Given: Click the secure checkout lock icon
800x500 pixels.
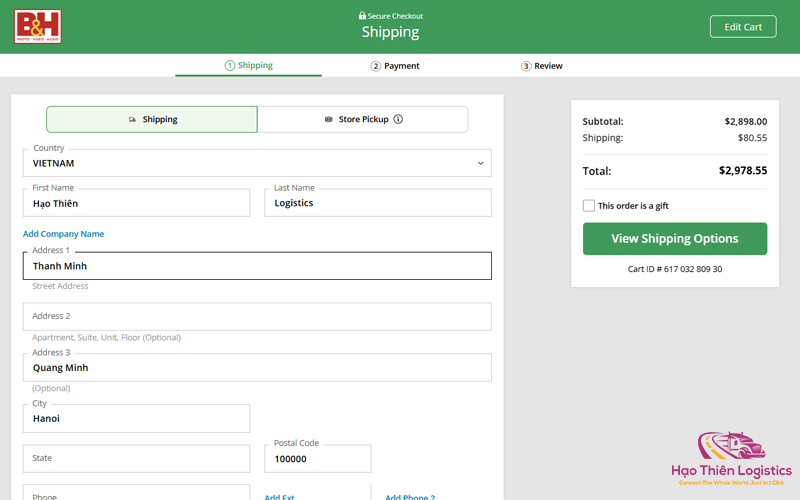Looking at the screenshot, I should pos(362,15).
